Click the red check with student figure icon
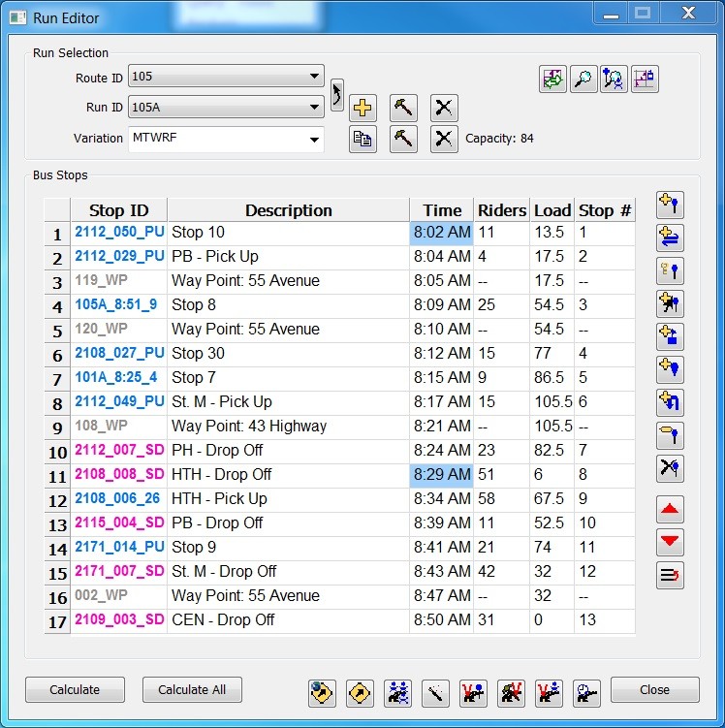The height and width of the screenshot is (728, 725). pyautogui.click(x=549, y=694)
